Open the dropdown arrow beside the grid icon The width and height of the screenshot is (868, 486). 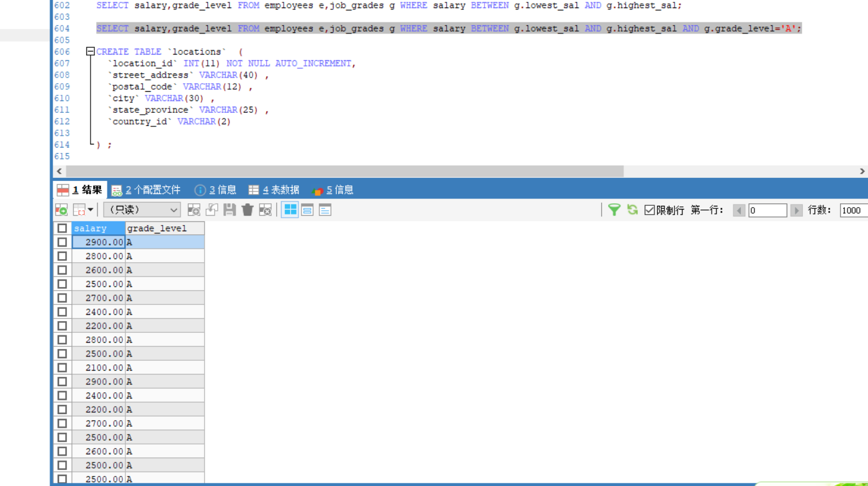tap(90, 210)
